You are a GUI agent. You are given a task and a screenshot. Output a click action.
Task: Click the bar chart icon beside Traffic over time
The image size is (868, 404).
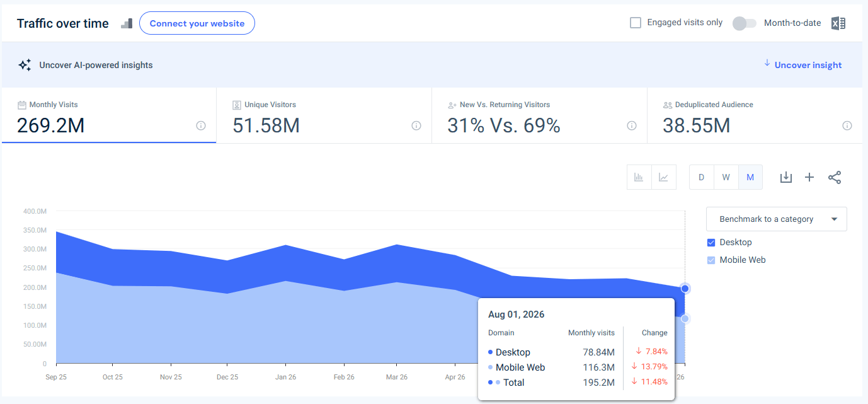point(127,23)
